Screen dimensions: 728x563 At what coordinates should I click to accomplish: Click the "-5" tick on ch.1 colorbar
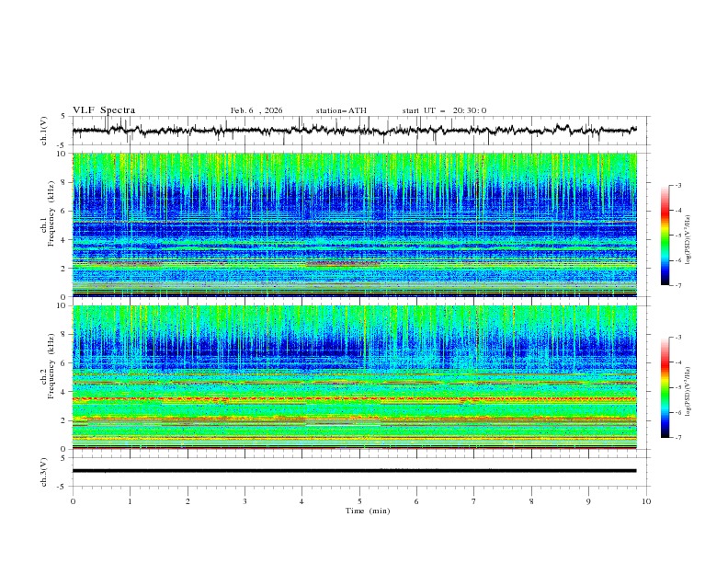coord(677,236)
